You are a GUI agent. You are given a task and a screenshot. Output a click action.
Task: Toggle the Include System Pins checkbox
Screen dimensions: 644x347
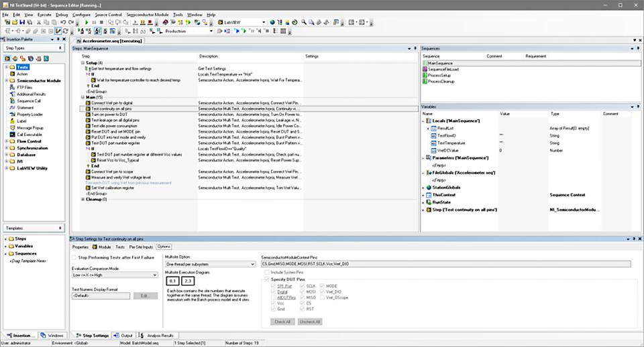tap(266, 273)
